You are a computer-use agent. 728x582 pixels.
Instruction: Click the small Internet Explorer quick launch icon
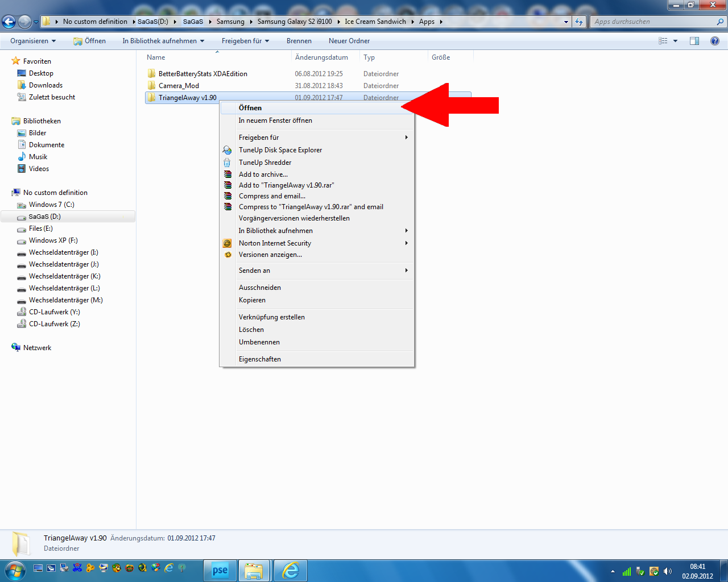tap(169, 568)
